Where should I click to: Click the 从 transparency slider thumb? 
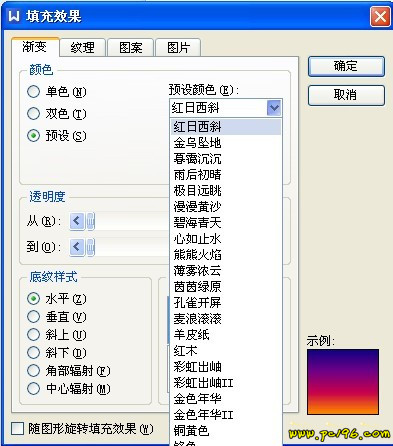pos(91,221)
